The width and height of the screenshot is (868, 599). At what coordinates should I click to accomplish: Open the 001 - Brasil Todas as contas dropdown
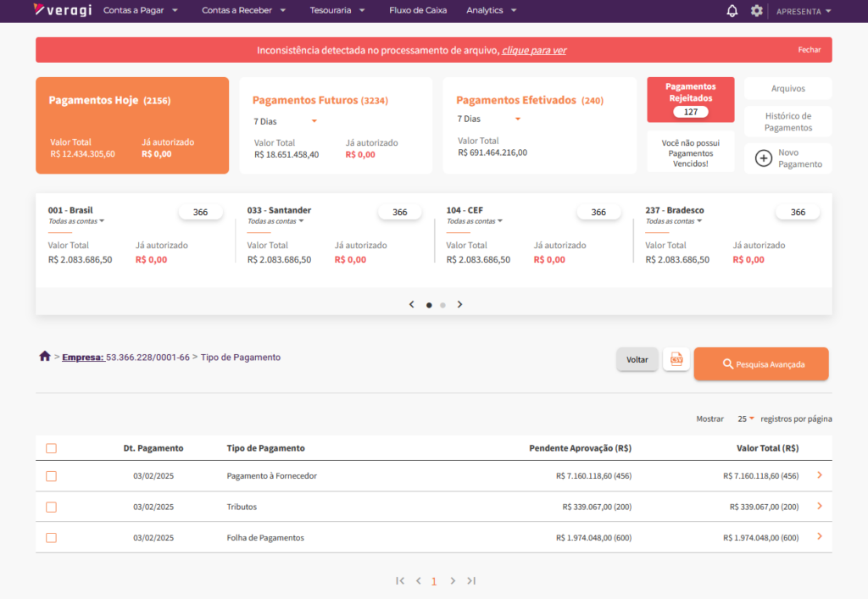coord(76,221)
